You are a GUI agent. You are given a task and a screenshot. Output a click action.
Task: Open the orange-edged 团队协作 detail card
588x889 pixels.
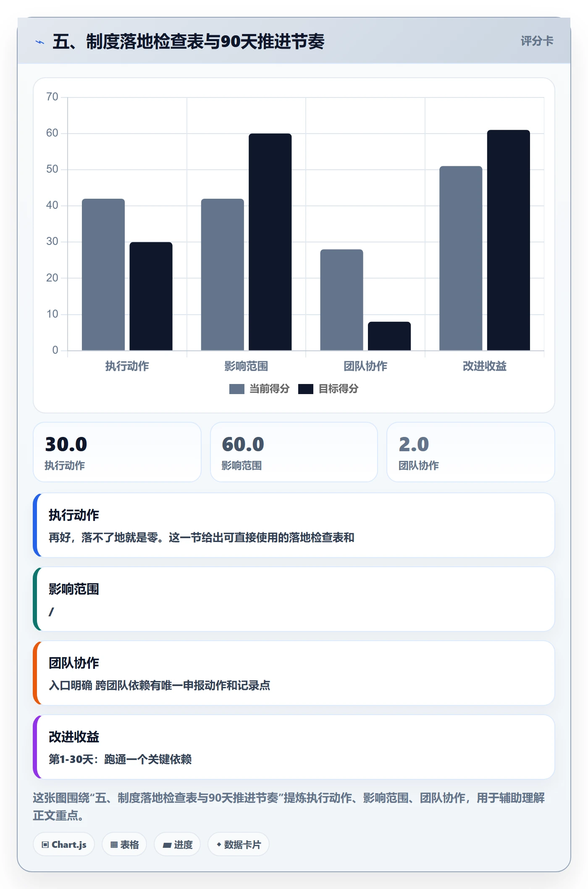click(x=294, y=673)
